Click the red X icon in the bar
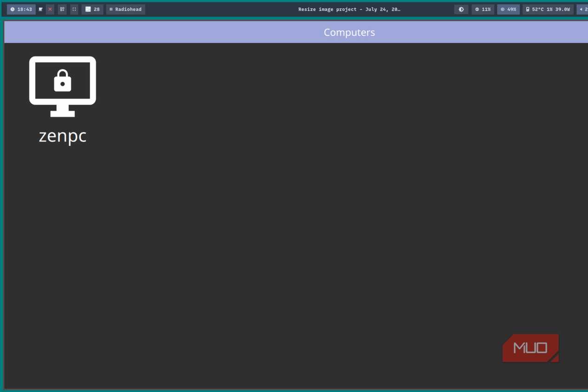Viewport: 588px width, 392px height. 50,9
